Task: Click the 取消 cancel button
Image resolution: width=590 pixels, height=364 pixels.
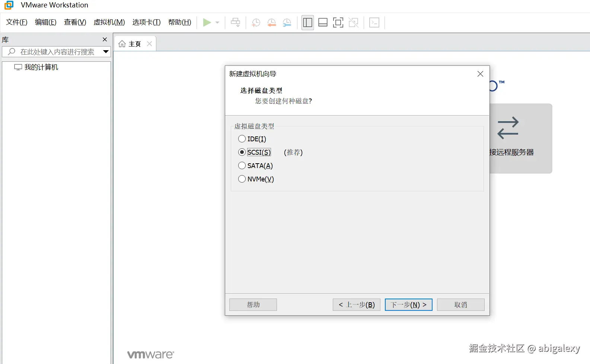Action: click(461, 305)
